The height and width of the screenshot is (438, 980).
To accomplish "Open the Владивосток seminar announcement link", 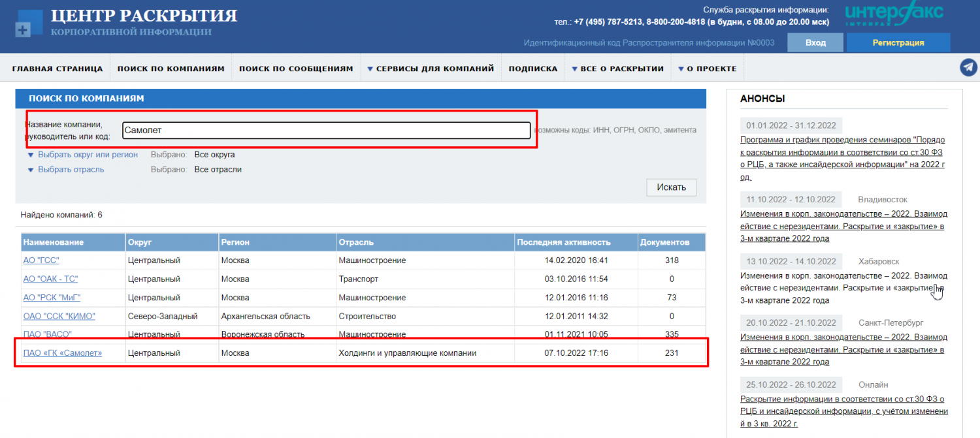I will click(843, 220).
